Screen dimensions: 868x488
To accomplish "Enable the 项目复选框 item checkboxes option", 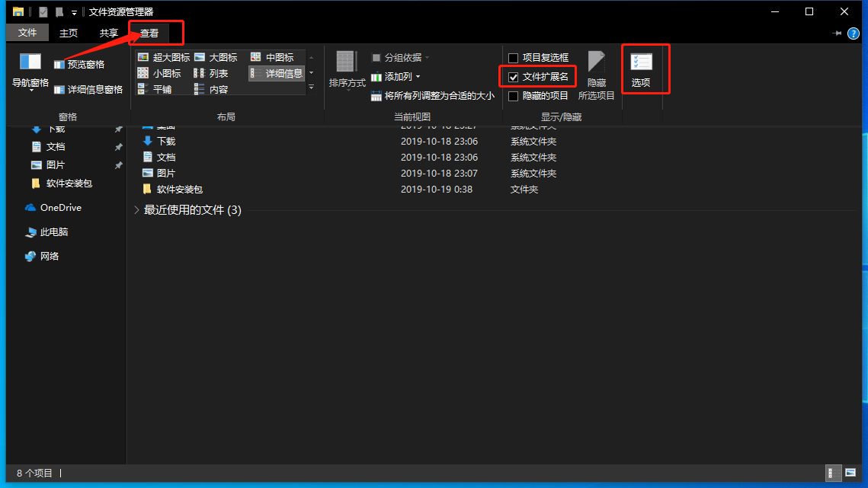I will click(513, 58).
